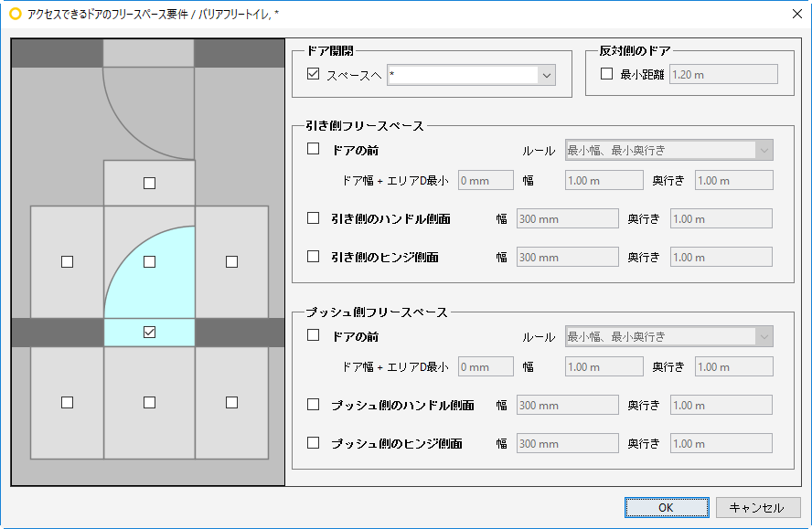Screen dimensions: 812x529
Task: Check the diagram box inside the cyan door swing
Action: [149, 262]
